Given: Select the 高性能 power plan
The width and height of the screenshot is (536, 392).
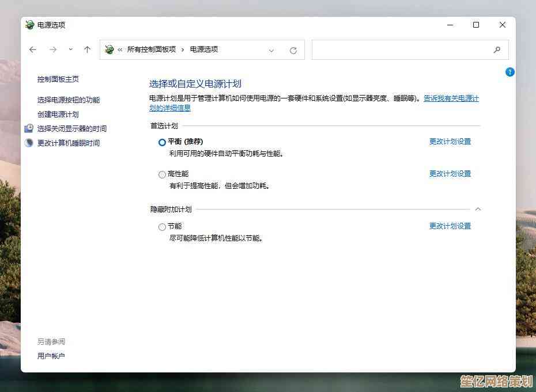Looking at the screenshot, I should click(x=162, y=174).
